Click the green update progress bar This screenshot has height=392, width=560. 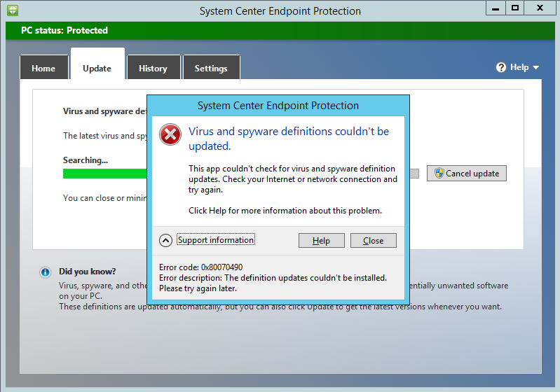click(104, 174)
